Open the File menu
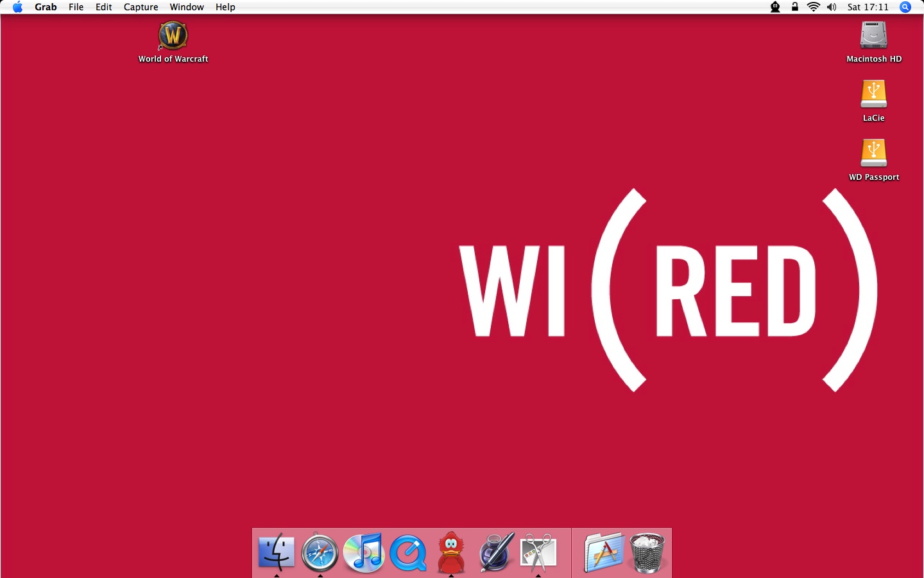924x578 pixels. click(76, 7)
